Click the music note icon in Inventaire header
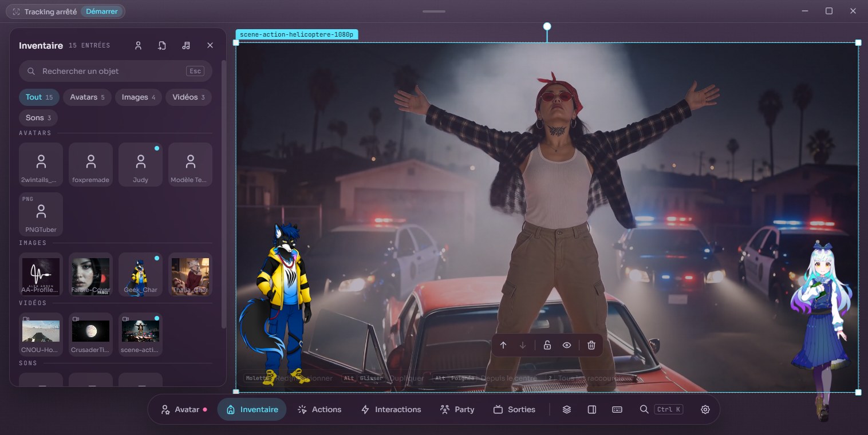The width and height of the screenshot is (868, 435). (186, 46)
